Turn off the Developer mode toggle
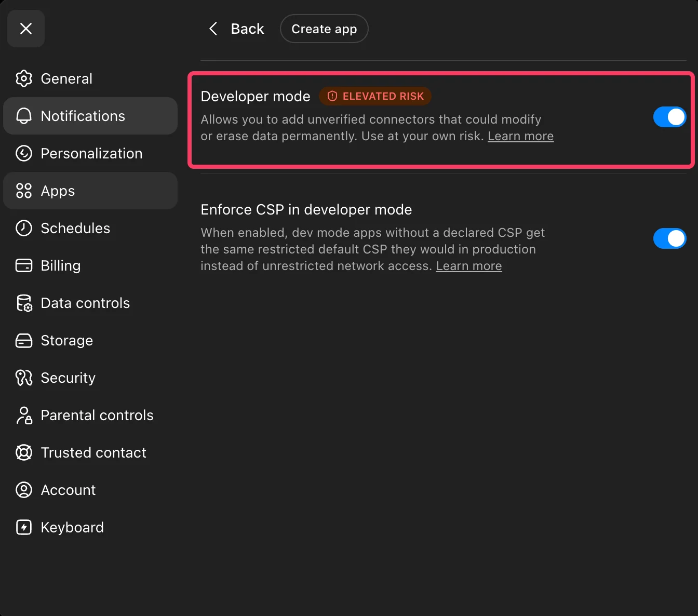The image size is (698, 616). 669,117
